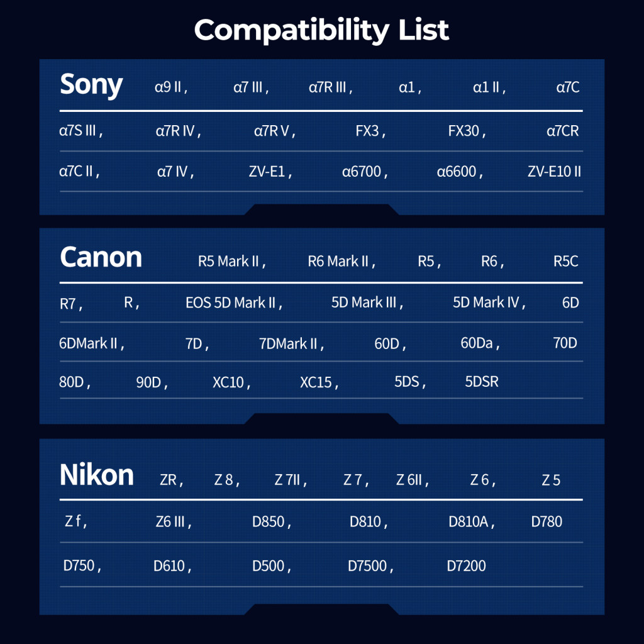Choose the D7500 Nikon model
This screenshot has height=644, width=644.
click(x=367, y=566)
